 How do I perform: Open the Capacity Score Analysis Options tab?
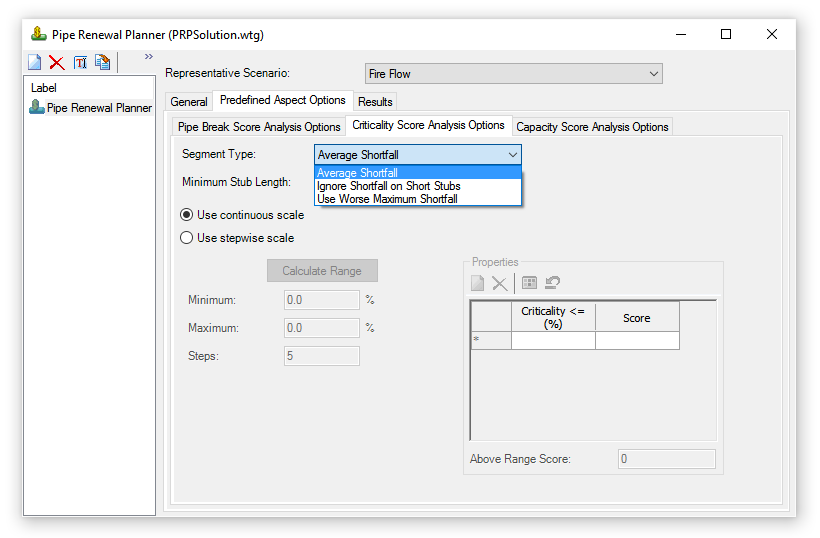pyautogui.click(x=592, y=127)
